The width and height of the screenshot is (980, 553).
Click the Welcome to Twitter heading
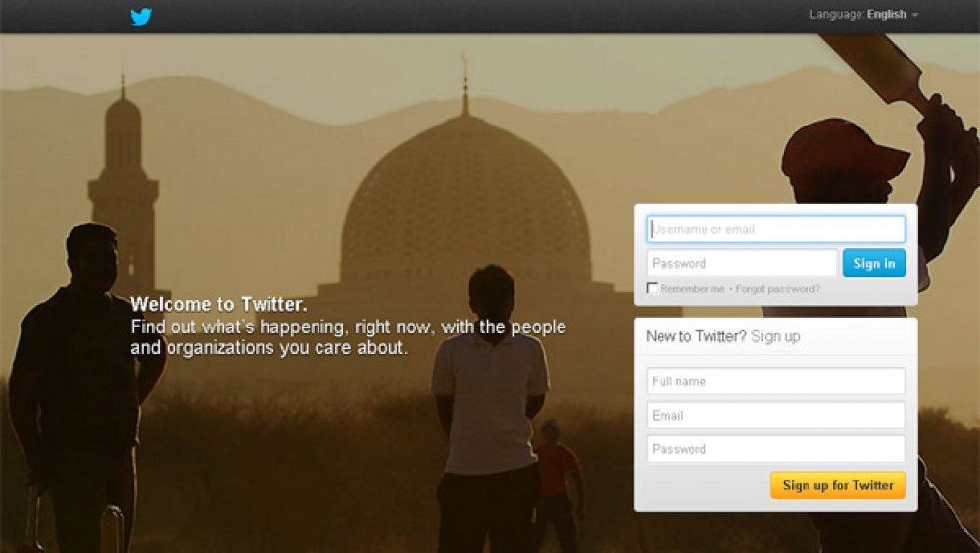pyautogui.click(x=219, y=305)
